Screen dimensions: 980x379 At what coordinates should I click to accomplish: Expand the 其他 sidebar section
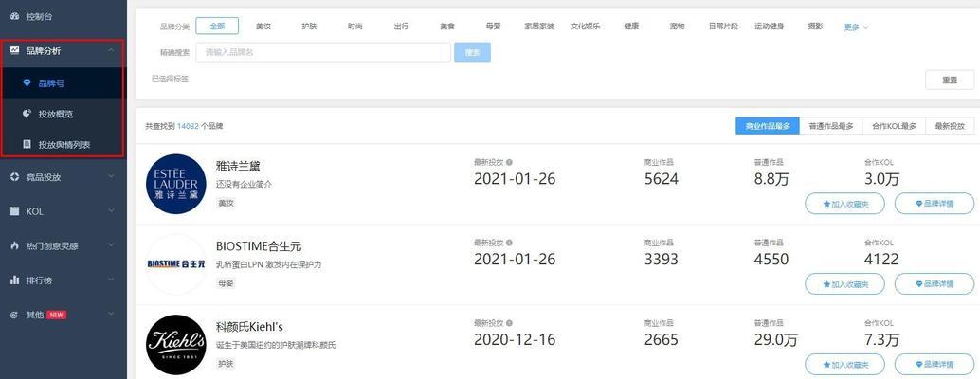111,315
